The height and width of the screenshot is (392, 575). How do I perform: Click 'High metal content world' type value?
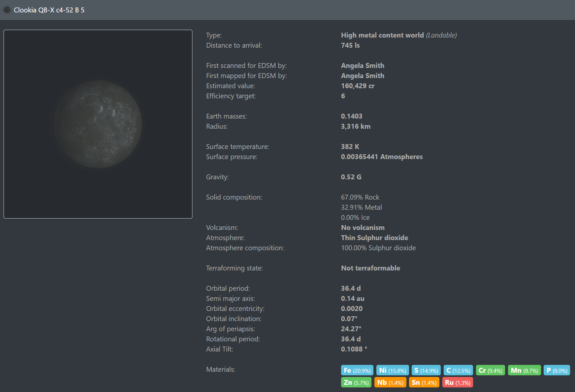pos(382,35)
